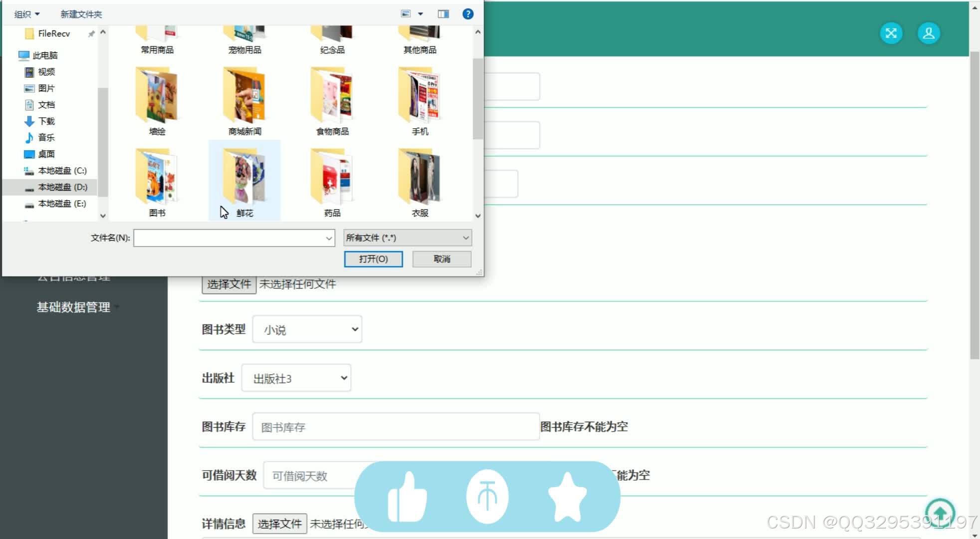Click navigation pane scroll up arrow

pos(103,32)
